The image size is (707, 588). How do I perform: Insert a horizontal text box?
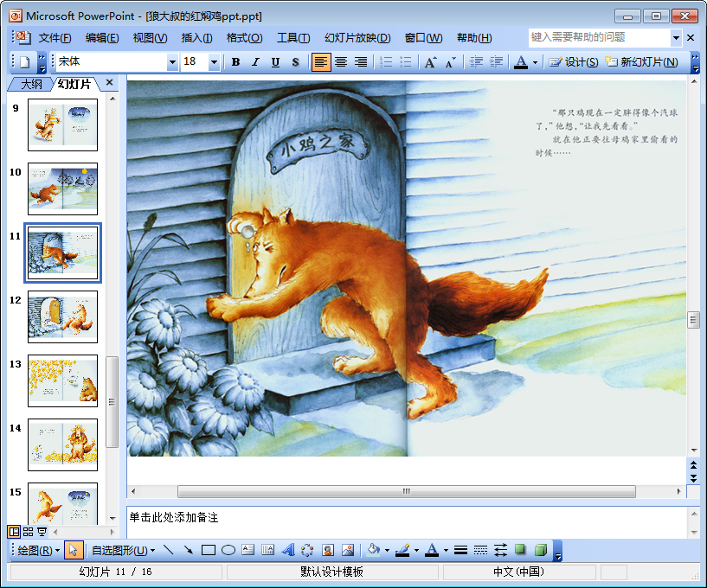[x=248, y=550]
